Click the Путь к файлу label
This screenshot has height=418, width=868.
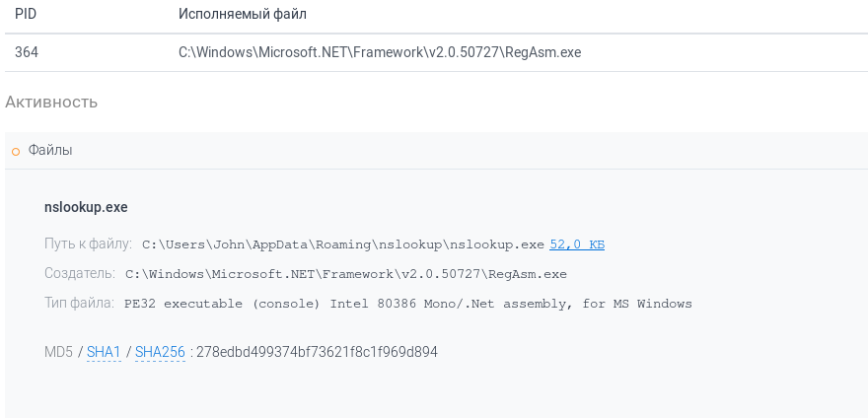(88, 244)
